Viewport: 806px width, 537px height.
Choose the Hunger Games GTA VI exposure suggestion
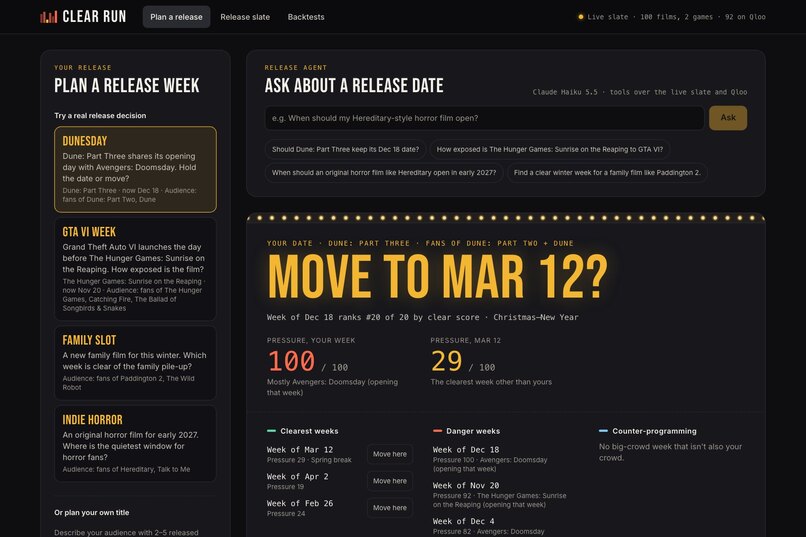click(549, 150)
